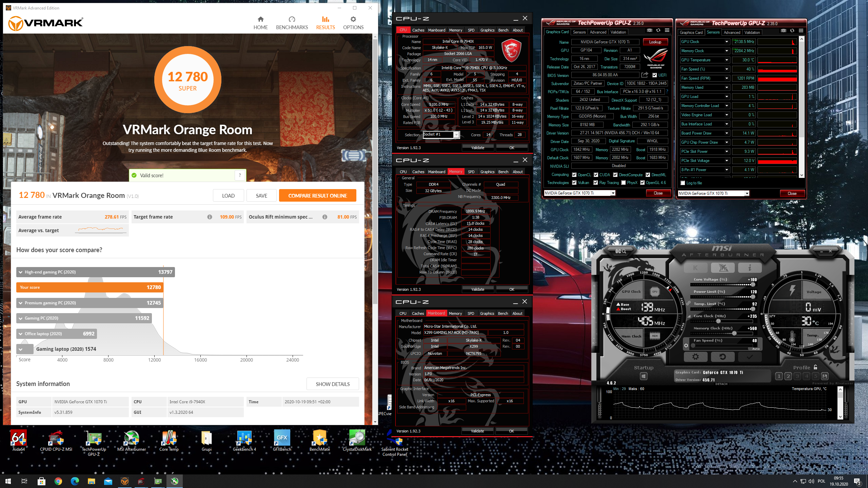Toggle the OpenCL checkbox in GPU-Z
Image resolution: width=868 pixels, height=488 pixels.
[574, 175]
